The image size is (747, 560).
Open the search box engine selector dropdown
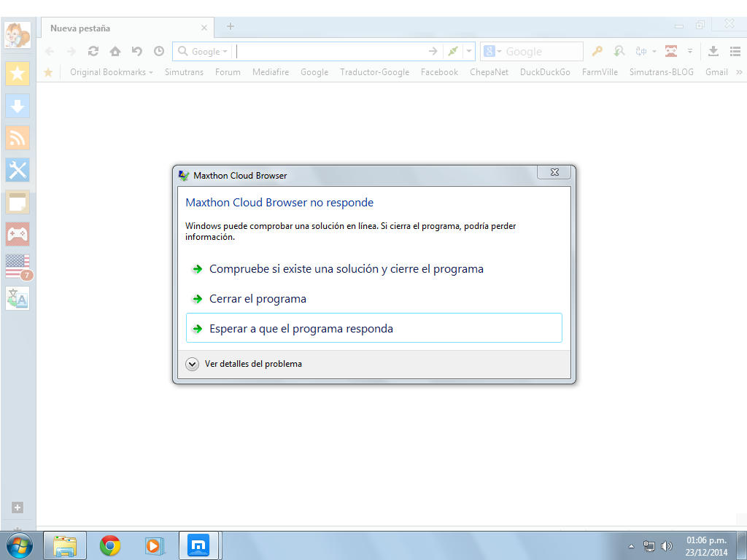(x=499, y=51)
